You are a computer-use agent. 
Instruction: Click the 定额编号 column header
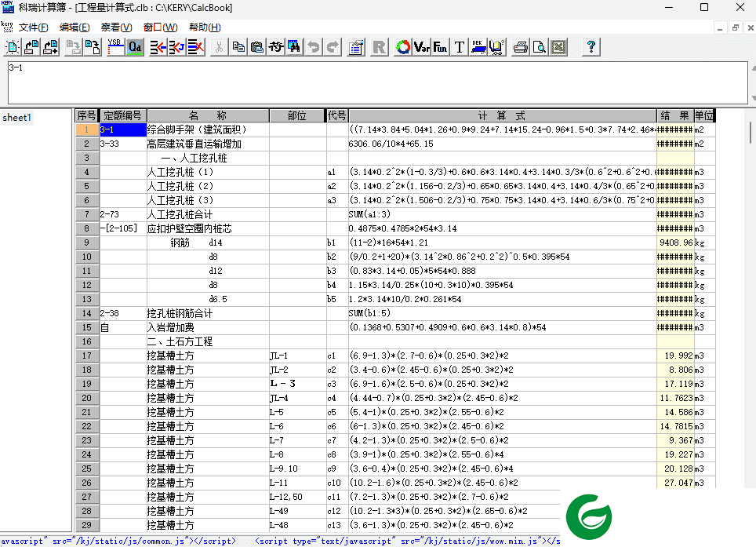(x=123, y=116)
